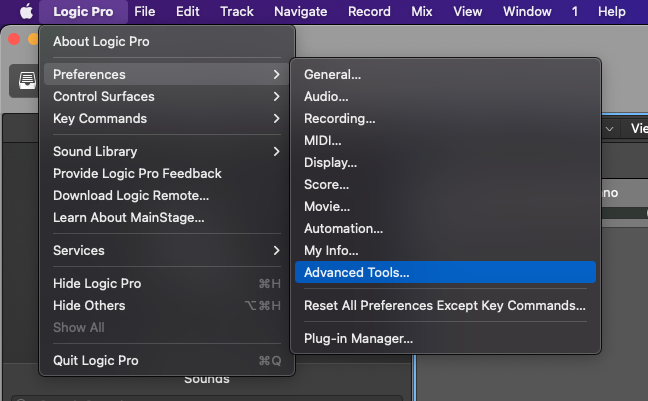Open the Edit menu

(188, 12)
